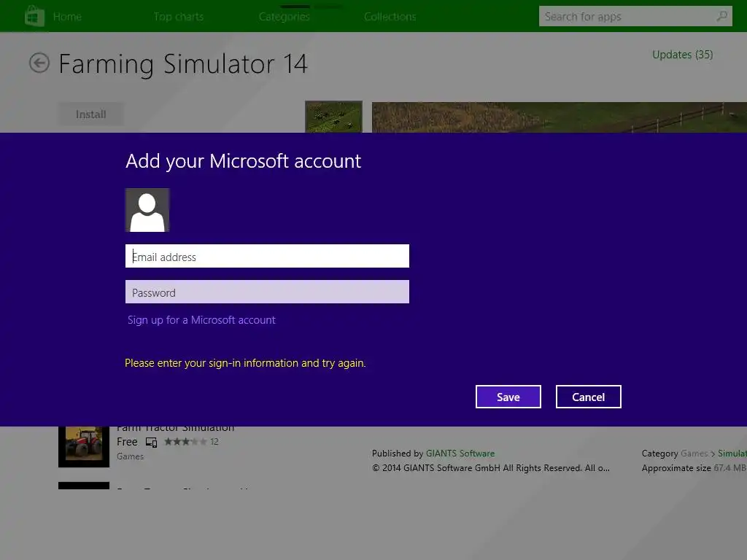Open the GIANTS Software publisher link

pos(460,454)
